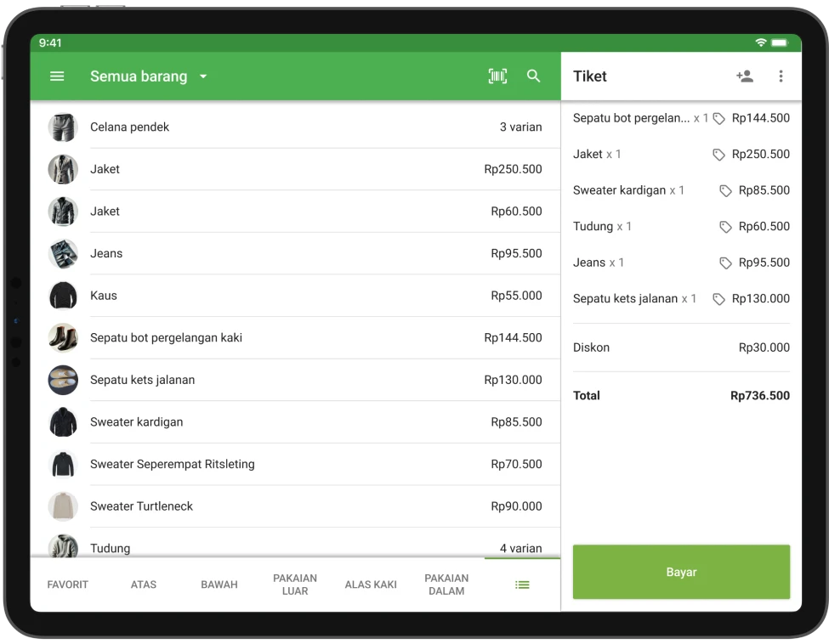Viewport: 829px width, 644px height.
Task: Tap the tag icon next to Jaket
Action: coord(718,155)
